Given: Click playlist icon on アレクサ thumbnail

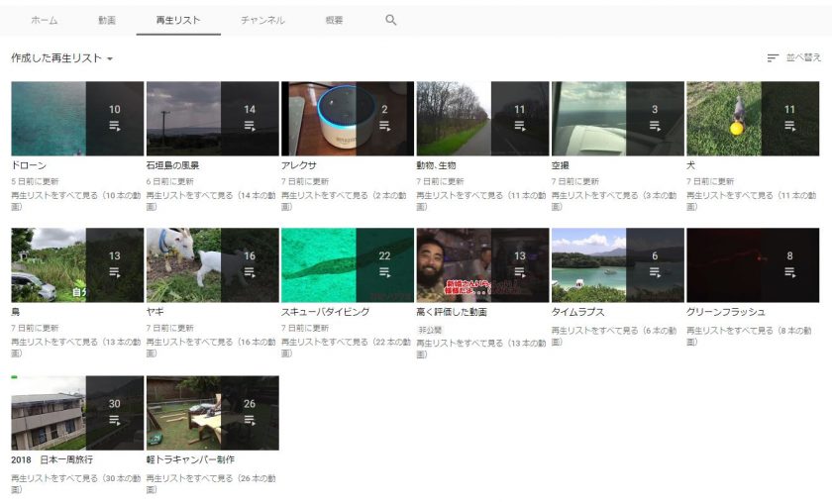Looking at the screenshot, I should click(x=384, y=127).
